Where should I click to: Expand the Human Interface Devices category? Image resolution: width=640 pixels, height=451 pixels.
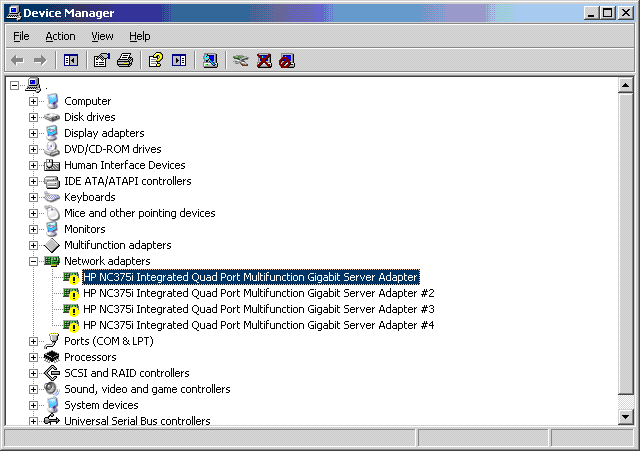pyautogui.click(x=33, y=165)
